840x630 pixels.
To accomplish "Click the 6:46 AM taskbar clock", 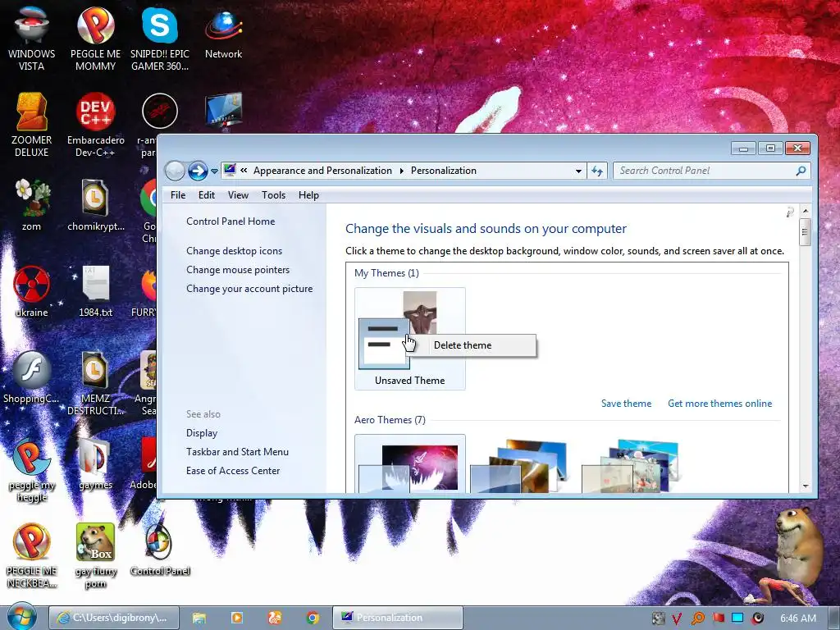I will [798, 618].
